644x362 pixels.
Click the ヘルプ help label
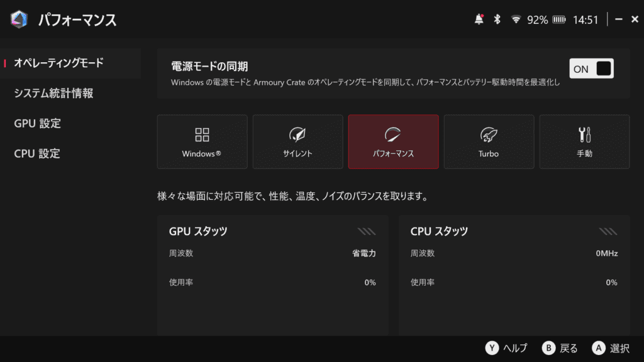click(515, 348)
